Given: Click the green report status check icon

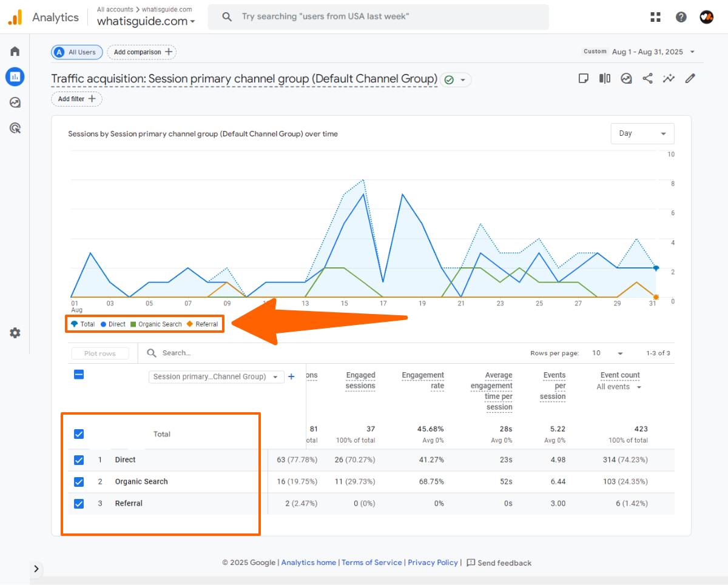Looking at the screenshot, I should point(449,79).
